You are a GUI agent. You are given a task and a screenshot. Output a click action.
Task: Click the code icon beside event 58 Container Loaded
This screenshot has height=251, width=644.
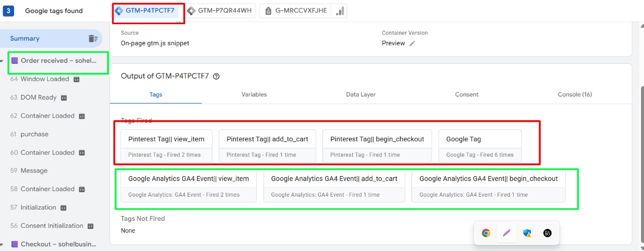point(82,190)
